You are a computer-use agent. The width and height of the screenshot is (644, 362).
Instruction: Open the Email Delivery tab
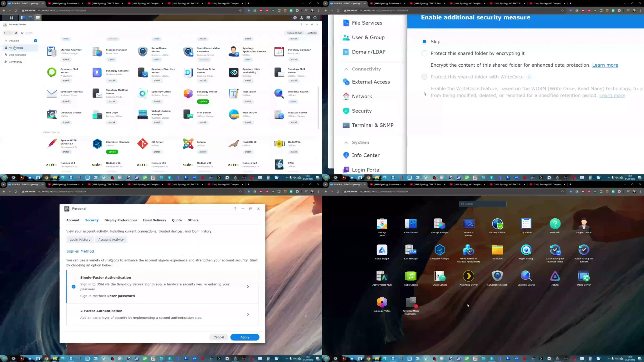click(x=154, y=220)
